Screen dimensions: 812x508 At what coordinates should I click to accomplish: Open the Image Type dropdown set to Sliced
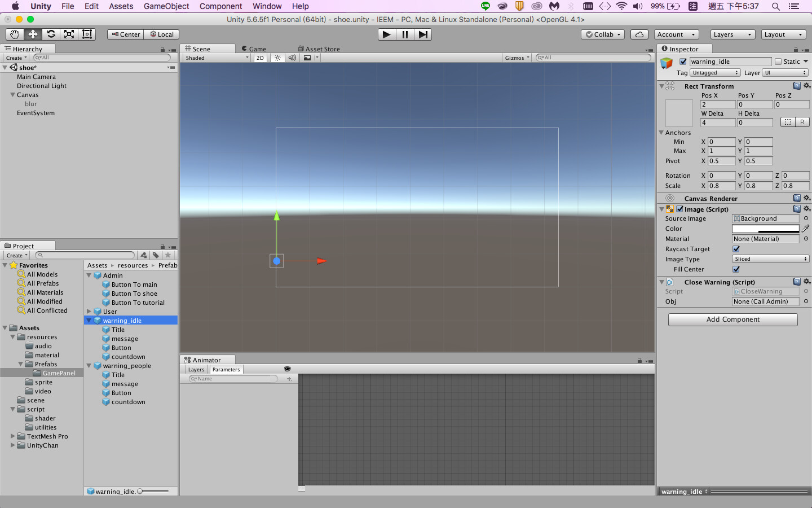(x=770, y=259)
